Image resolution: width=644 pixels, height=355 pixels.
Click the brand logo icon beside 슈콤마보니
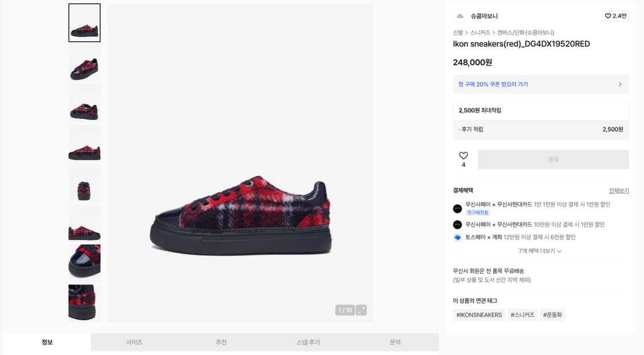[460, 16]
